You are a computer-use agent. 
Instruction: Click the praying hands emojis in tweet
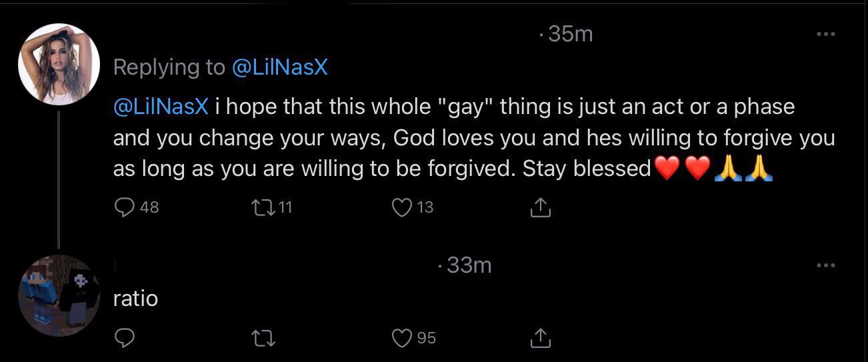point(743,169)
